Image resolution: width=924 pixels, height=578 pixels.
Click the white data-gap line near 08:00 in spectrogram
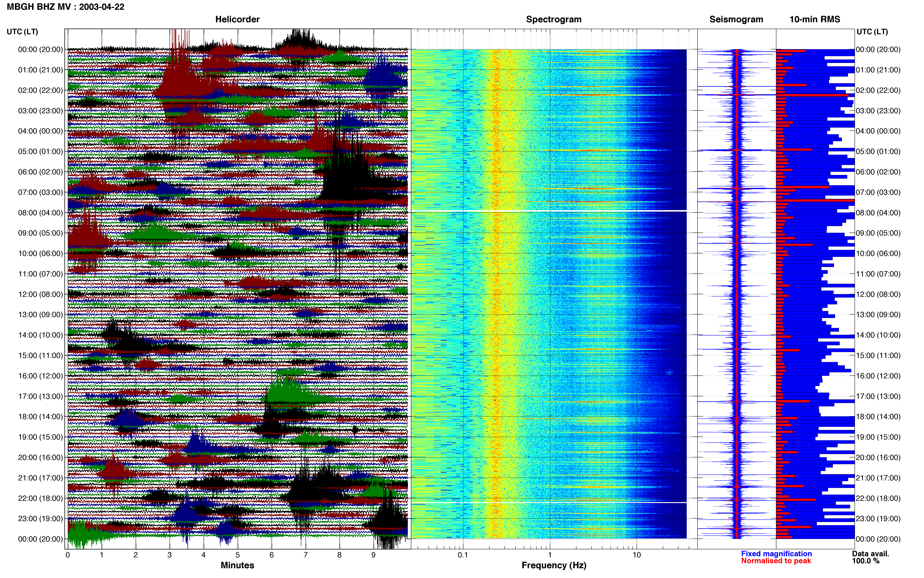(x=549, y=211)
